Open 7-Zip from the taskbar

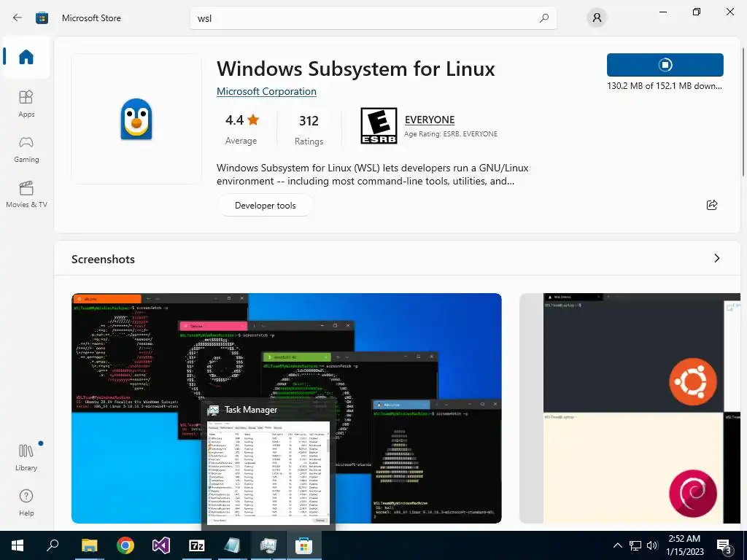pos(197,545)
